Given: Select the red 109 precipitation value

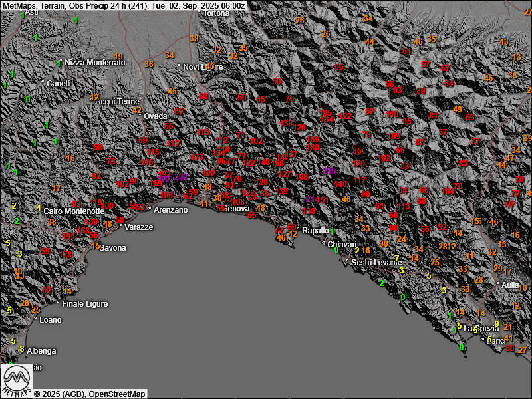Looking at the screenshot, I should (x=394, y=136).
